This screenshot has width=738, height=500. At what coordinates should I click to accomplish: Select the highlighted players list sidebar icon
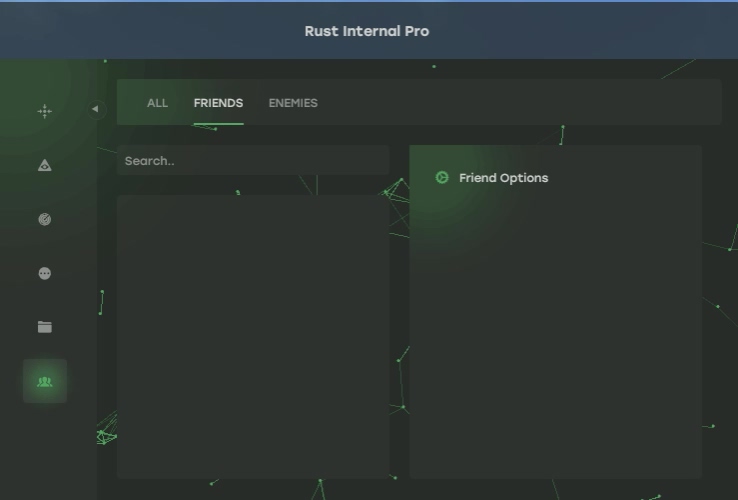[44, 381]
